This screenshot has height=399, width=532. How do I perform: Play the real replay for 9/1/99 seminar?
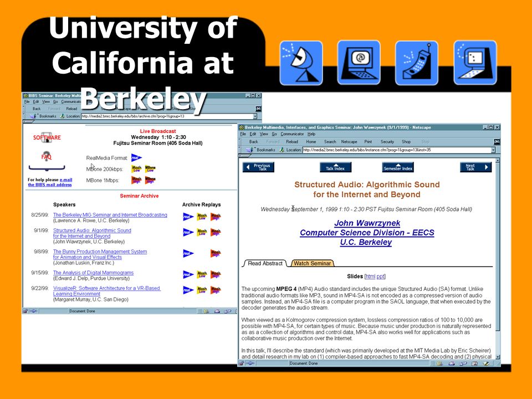coord(188,232)
